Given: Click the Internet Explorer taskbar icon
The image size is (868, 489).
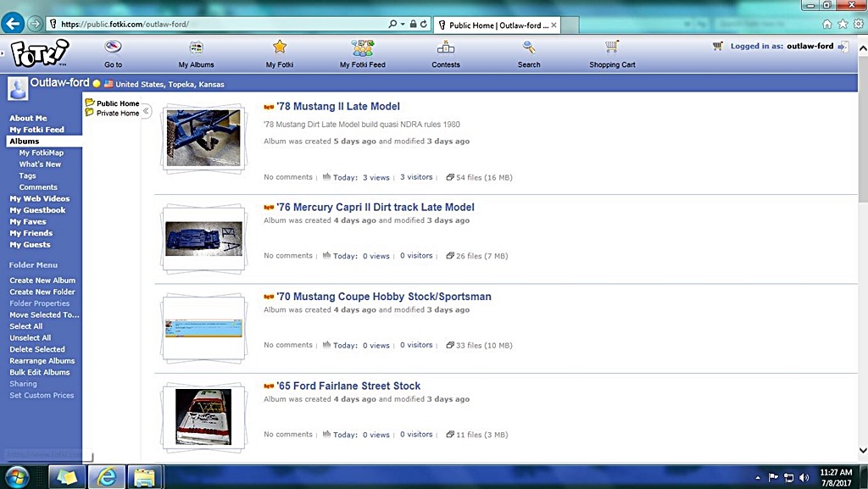Looking at the screenshot, I should coord(107,477).
